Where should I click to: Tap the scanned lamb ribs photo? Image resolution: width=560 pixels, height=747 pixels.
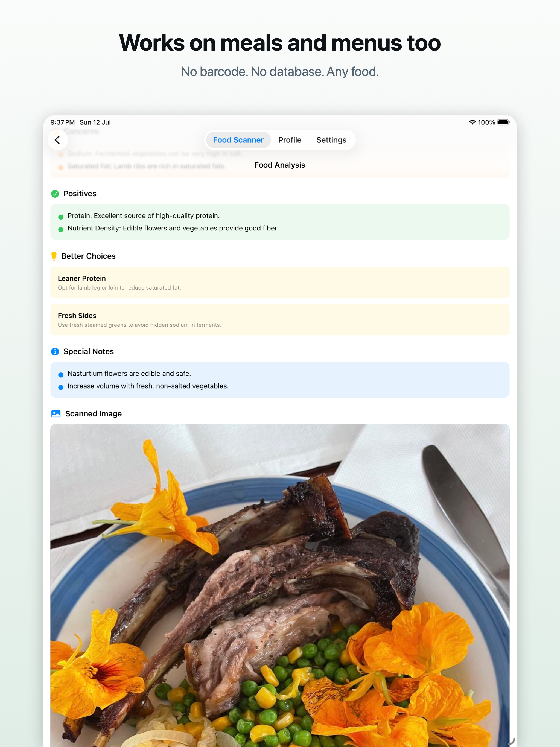point(280,585)
